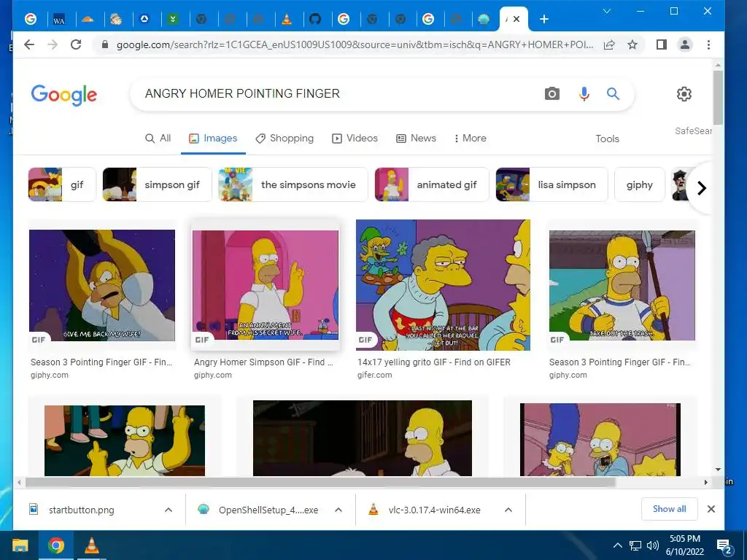Open the SafeSearch setting
Image resolution: width=747 pixels, height=560 pixels.
[x=693, y=131]
